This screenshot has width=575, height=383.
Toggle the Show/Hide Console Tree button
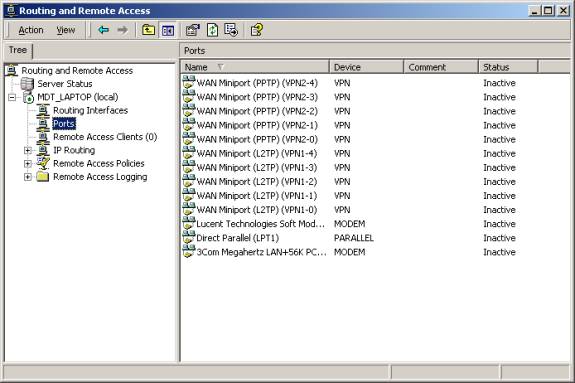168,30
